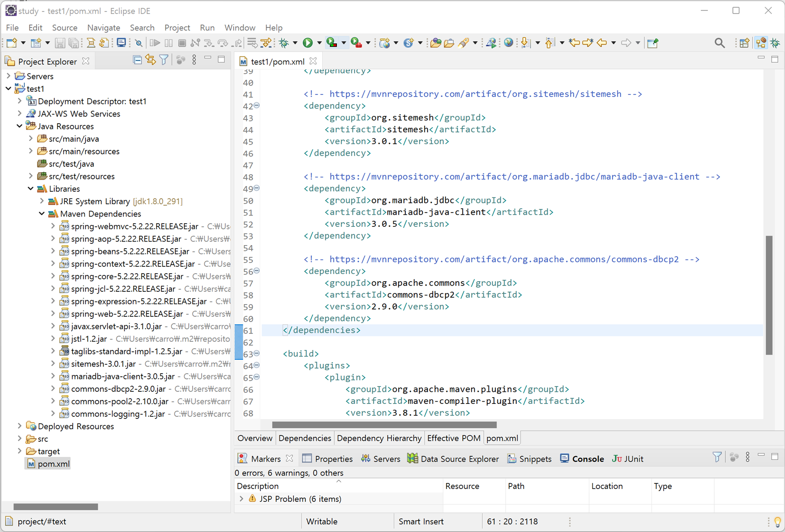Expand JRE System Library node
The image size is (785, 532).
pyautogui.click(x=42, y=202)
